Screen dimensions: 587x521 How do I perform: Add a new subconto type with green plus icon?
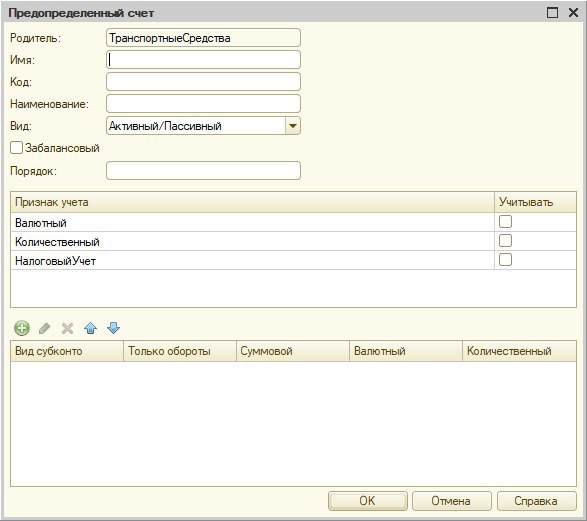pos(22,328)
